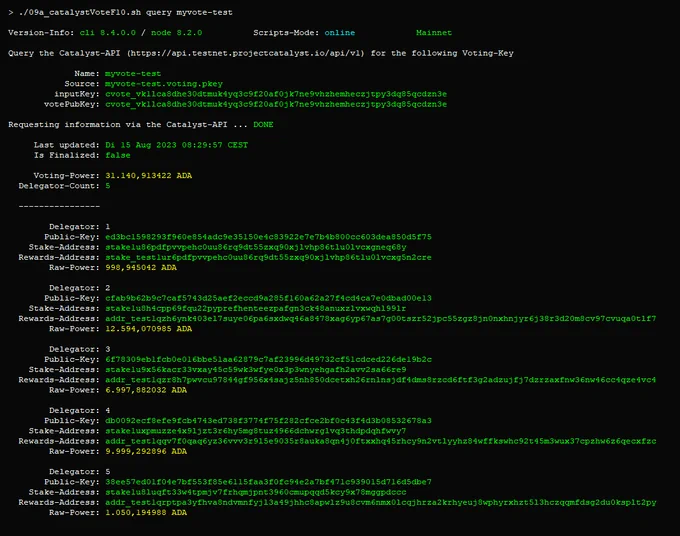Select Delegator 4 Public-Key starting db0092
The image size is (680, 536).
click(x=268, y=421)
